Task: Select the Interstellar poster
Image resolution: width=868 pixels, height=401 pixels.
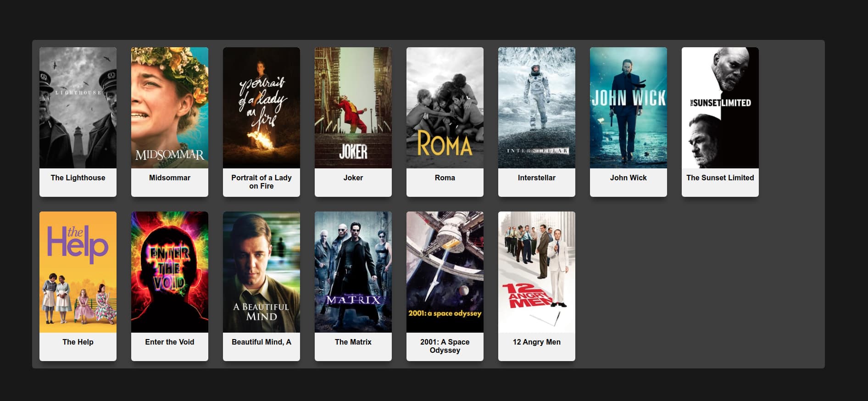Action: point(537,108)
